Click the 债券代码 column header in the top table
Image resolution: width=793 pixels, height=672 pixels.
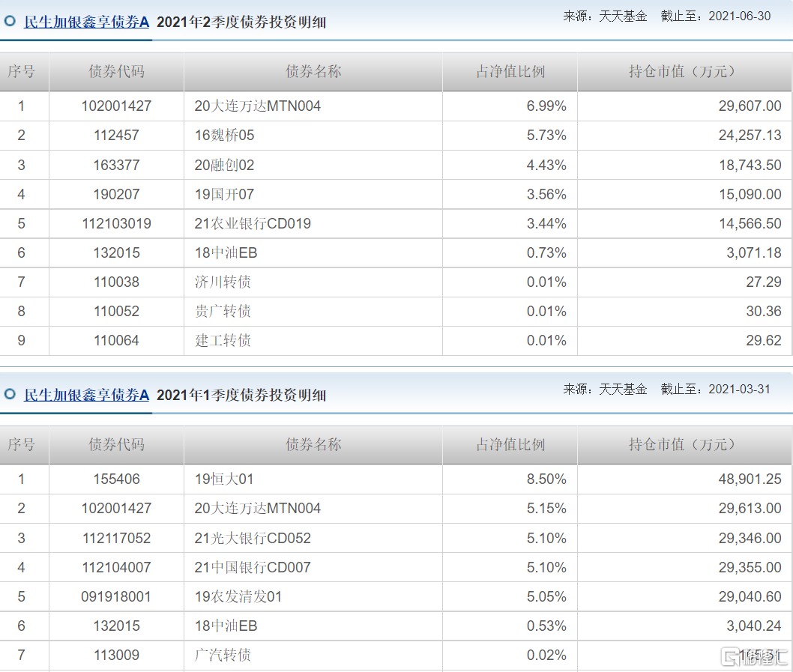point(116,72)
